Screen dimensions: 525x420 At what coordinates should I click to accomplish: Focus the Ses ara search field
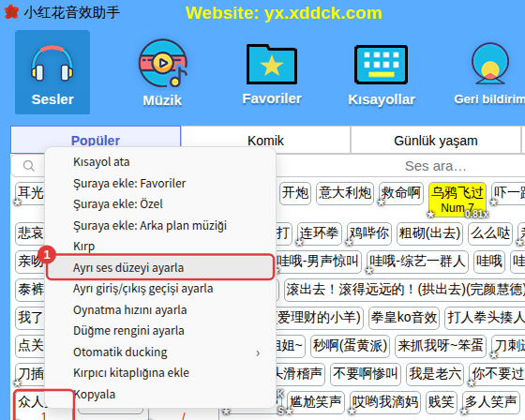435,166
